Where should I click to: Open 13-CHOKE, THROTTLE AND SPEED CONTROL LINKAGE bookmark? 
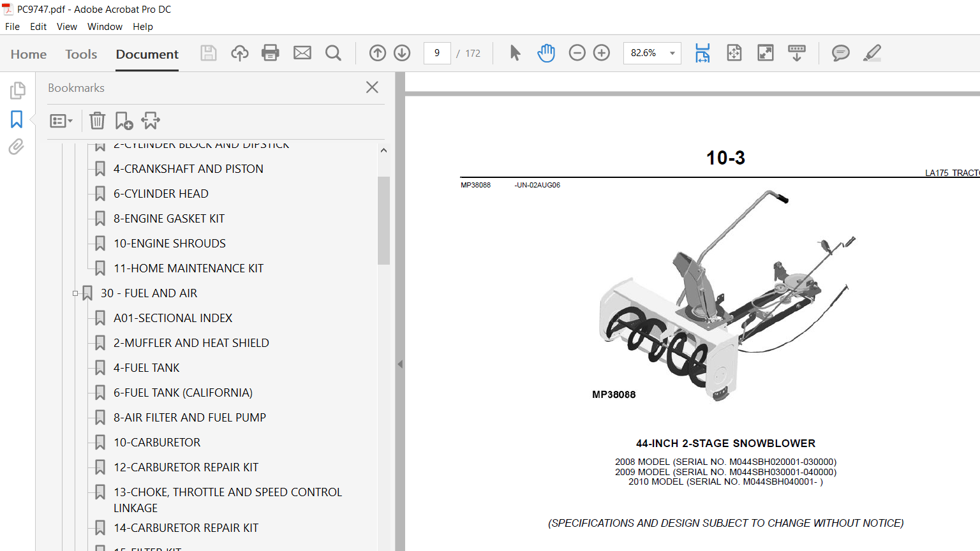pos(228,500)
